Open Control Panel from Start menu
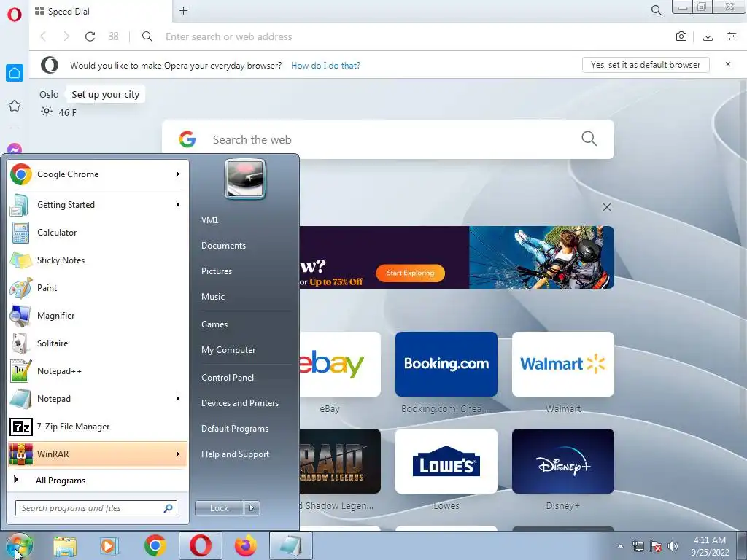The height and width of the screenshot is (560, 747). pos(228,378)
